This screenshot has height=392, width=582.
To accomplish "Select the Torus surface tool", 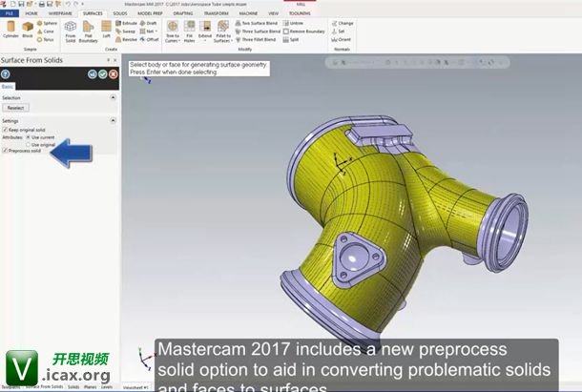I will pyautogui.click(x=46, y=39).
